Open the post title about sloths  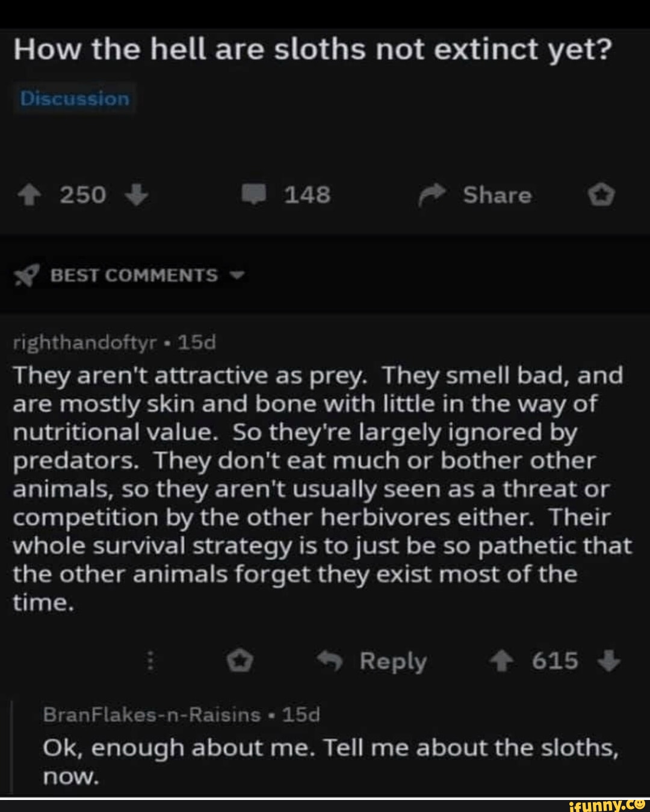pos(312,49)
